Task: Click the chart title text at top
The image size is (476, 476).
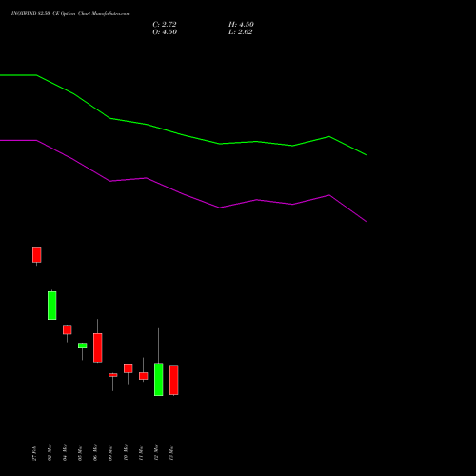Action: pyautogui.click(x=70, y=14)
